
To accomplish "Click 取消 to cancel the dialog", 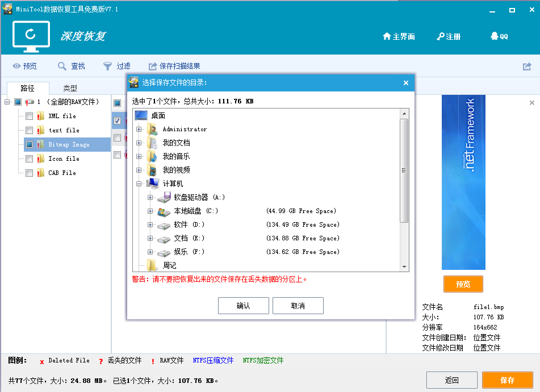I will pos(298,306).
